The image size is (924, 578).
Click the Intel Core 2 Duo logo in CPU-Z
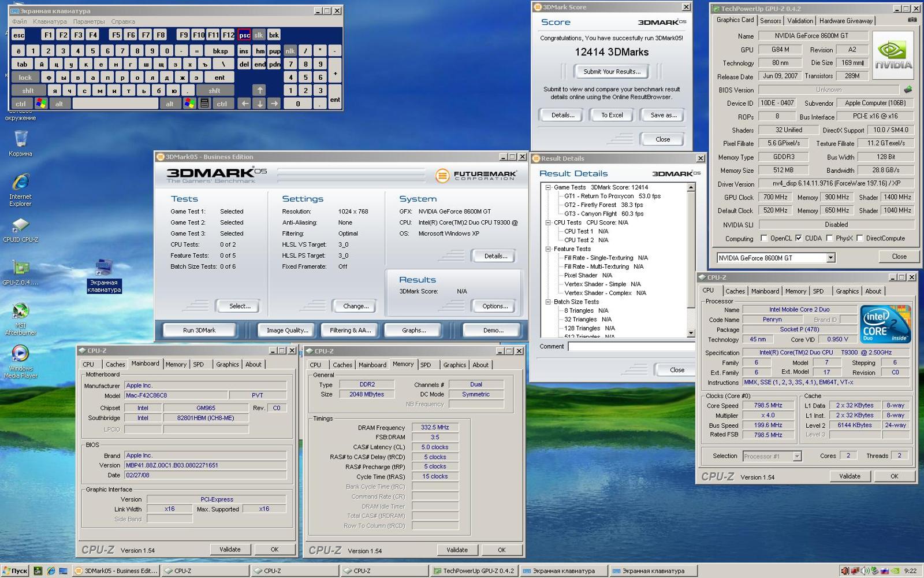point(885,324)
